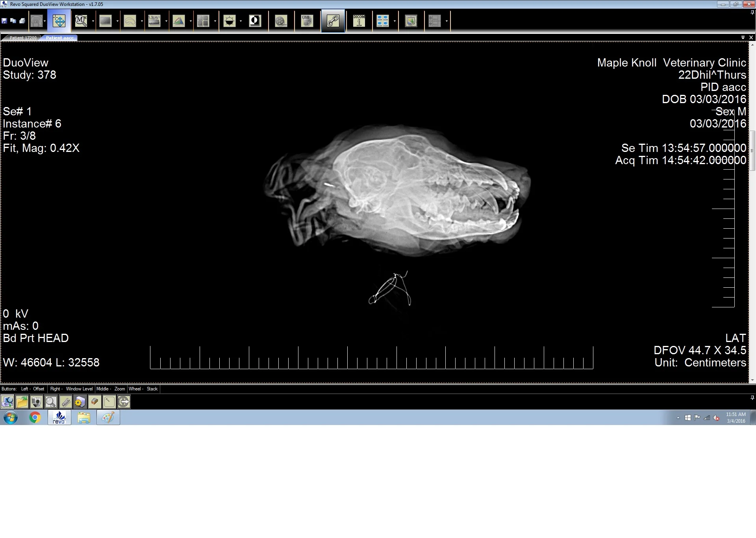
Task: Expand dropdown arrow next to ruler tool
Action: pyautogui.click(x=166, y=21)
